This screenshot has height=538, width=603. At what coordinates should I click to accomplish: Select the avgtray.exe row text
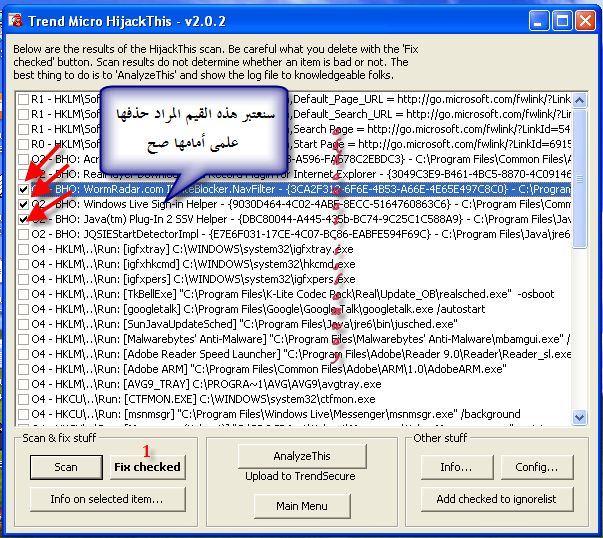tap(206, 384)
